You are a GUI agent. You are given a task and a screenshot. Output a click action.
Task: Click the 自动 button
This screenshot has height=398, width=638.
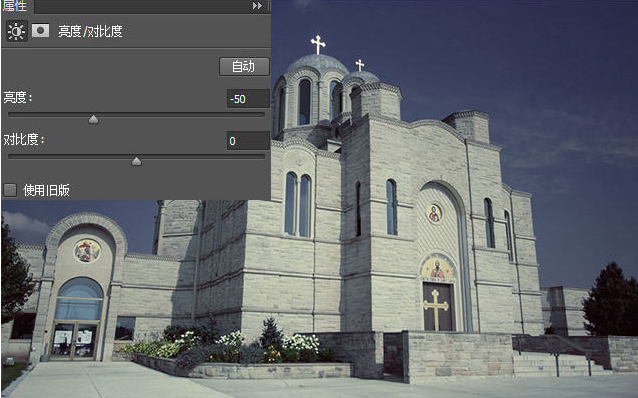pyautogui.click(x=244, y=66)
